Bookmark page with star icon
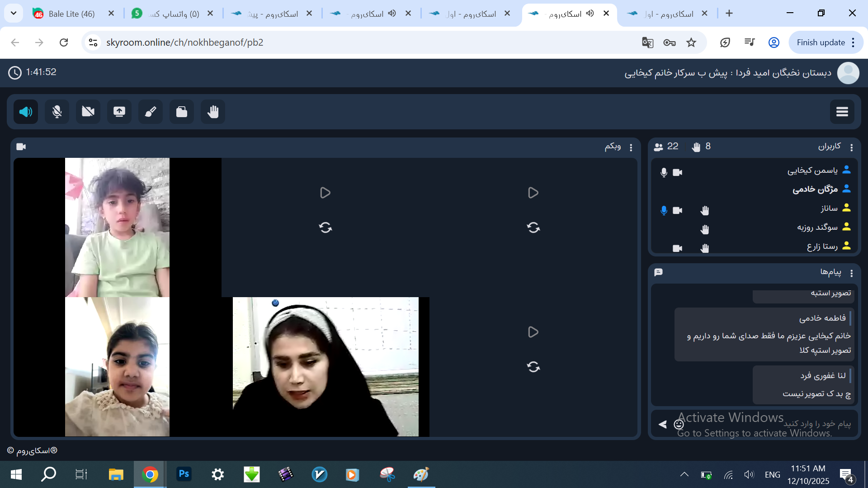Image resolution: width=868 pixels, height=488 pixels. [691, 43]
